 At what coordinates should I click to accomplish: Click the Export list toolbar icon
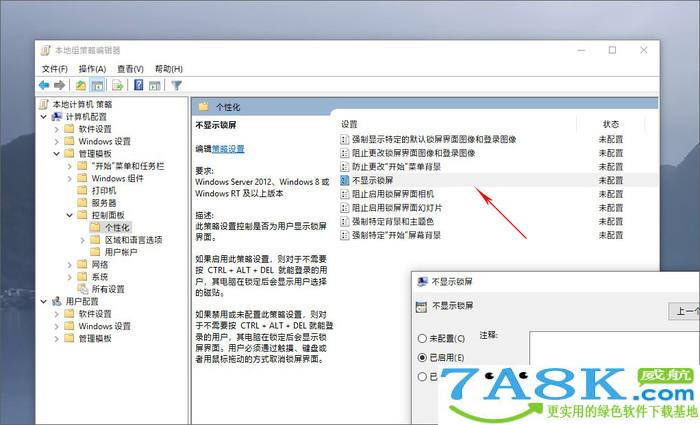(x=117, y=85)
